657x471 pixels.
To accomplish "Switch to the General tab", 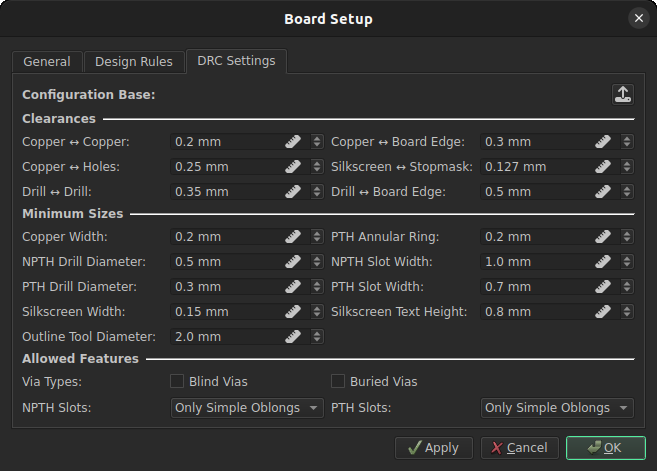I will pyautogui.click(x=47, y=62).
